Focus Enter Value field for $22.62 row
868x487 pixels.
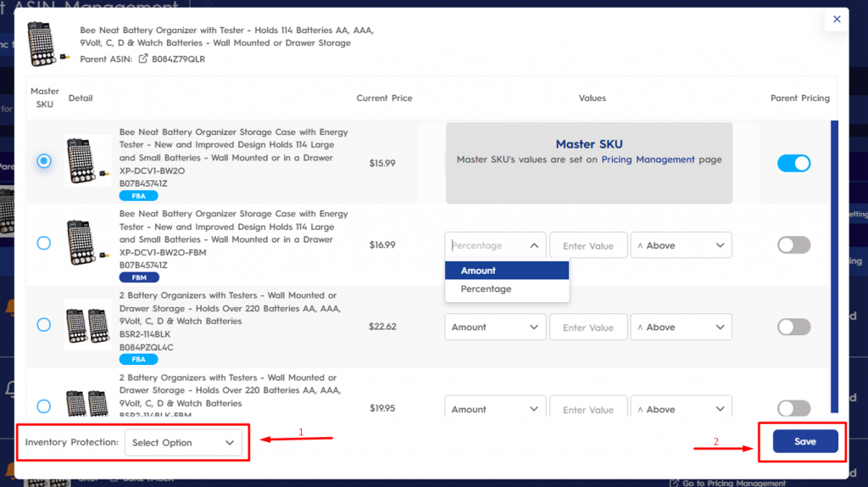588,327
